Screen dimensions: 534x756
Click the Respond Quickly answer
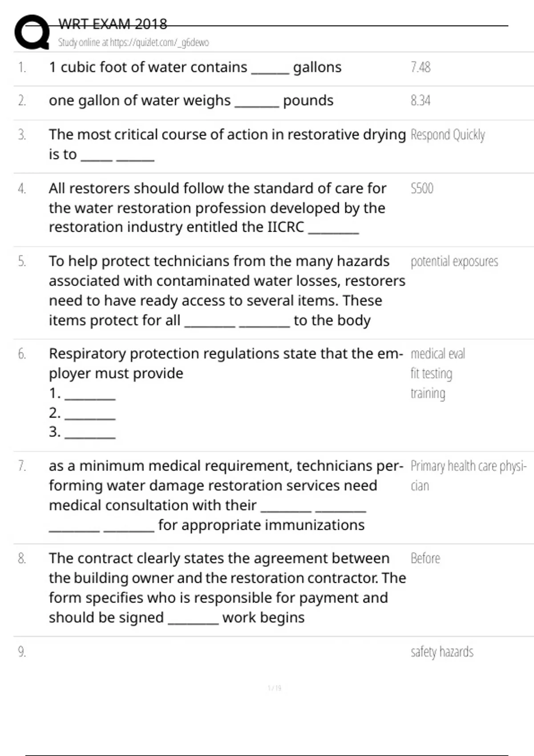pos(448,135)
